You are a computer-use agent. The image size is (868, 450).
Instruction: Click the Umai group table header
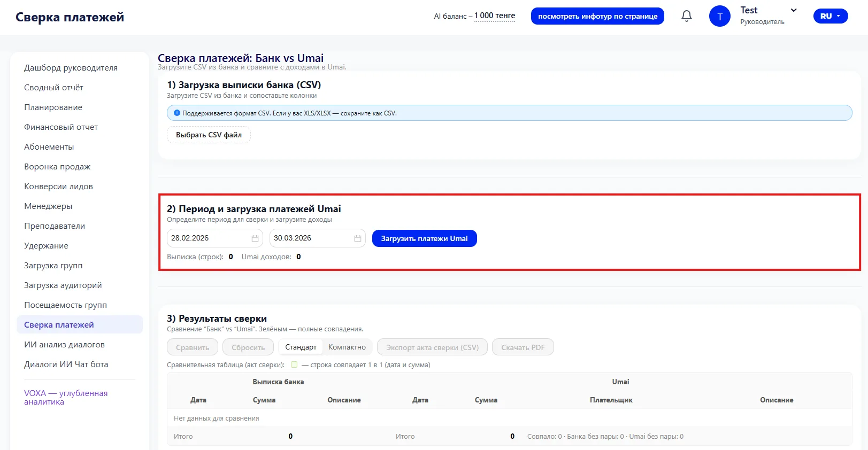pyautogui.click(x=620, y=382)
